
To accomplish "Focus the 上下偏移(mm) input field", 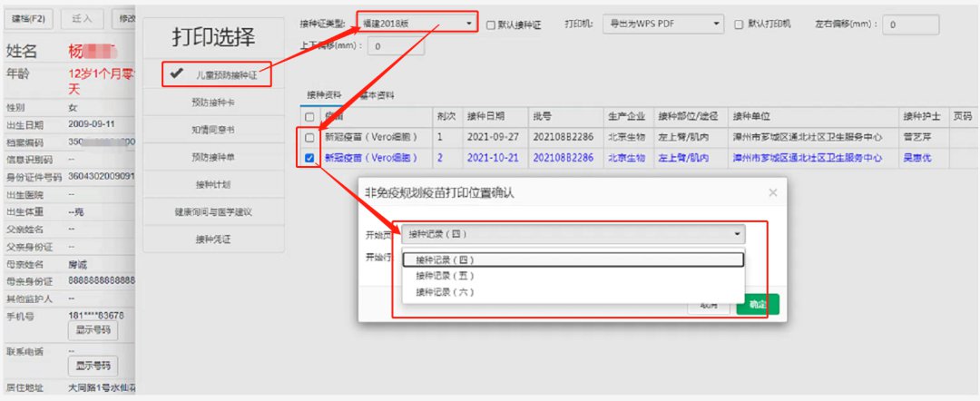I will point(396,46).
